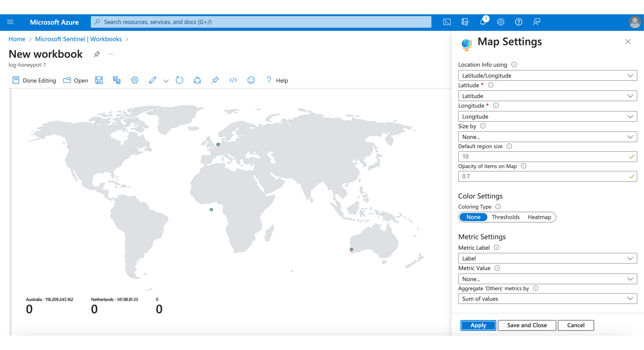Click the Save As icon in toolbar

117,80
